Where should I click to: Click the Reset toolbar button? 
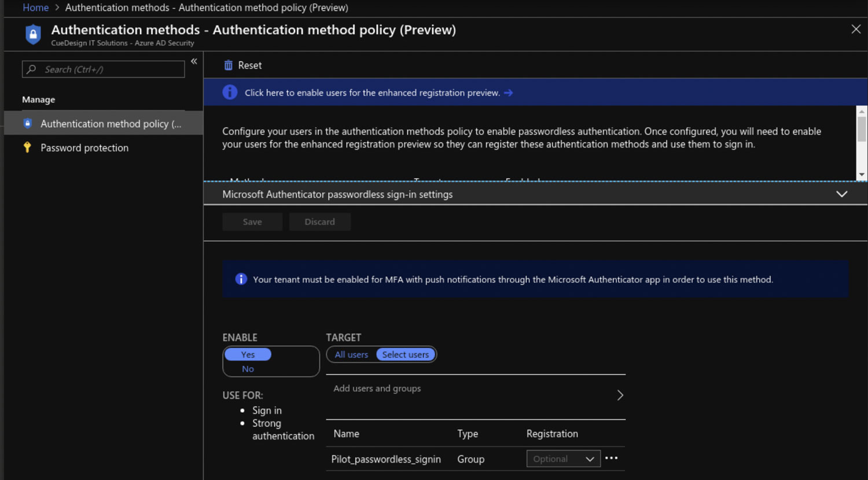tap(242, 65)
